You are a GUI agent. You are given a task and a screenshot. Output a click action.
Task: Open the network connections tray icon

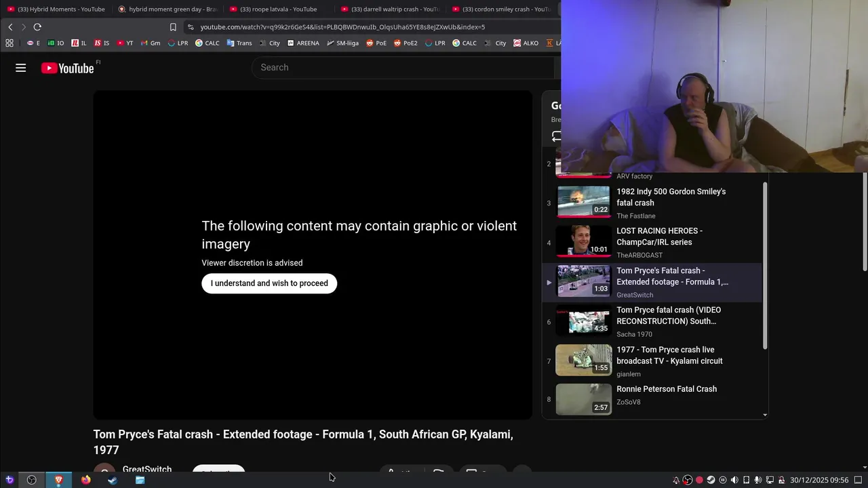click(x=770, y=480)
